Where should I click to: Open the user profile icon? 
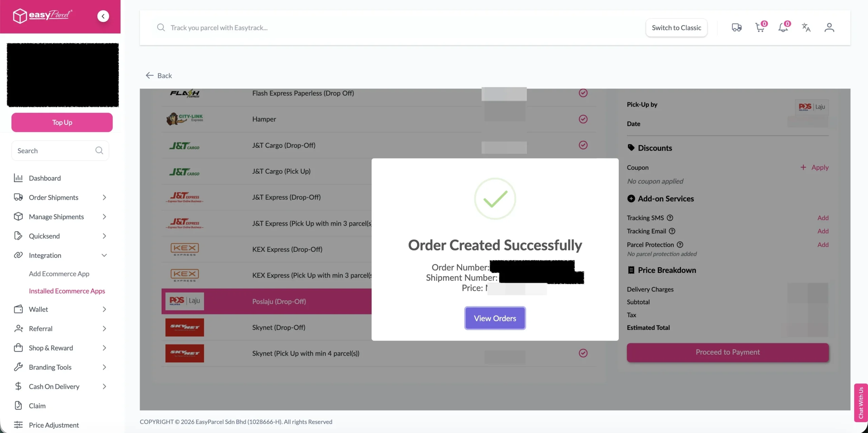point(829,27)
